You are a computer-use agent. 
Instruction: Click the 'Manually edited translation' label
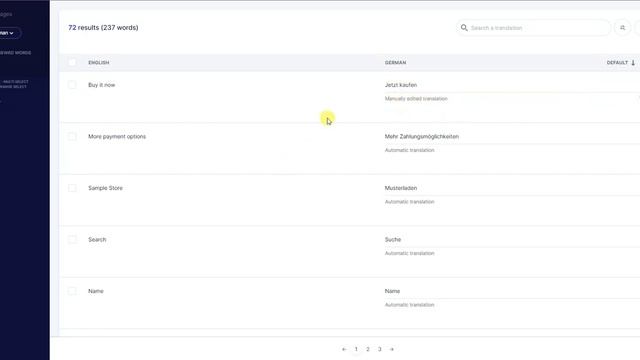click(x=416, y=99)
